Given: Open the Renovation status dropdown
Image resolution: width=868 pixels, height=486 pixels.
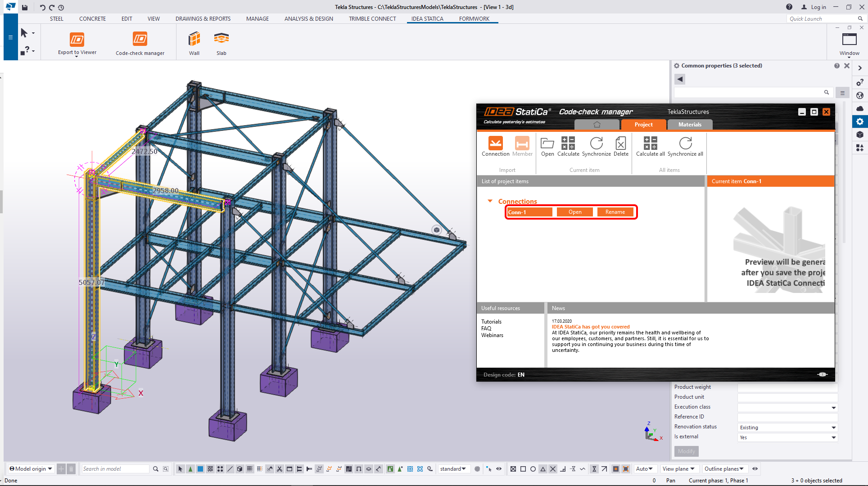Looking at the screenshot, I should tap(833, 427).
